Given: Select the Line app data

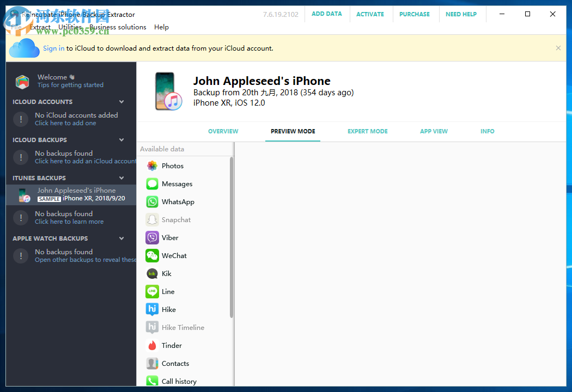Looking at the screenshot, I should point(167,291).
